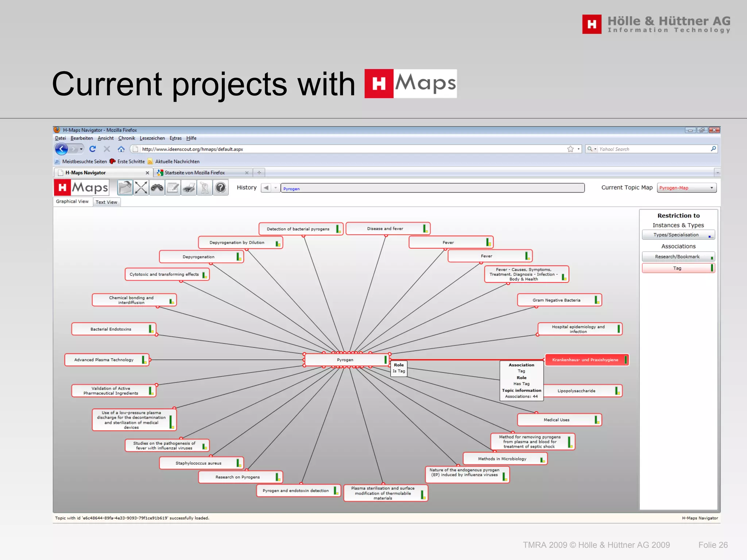Open the Bearbeiten menu
This screenshot has height=560, width=747.
pos(82,138)
